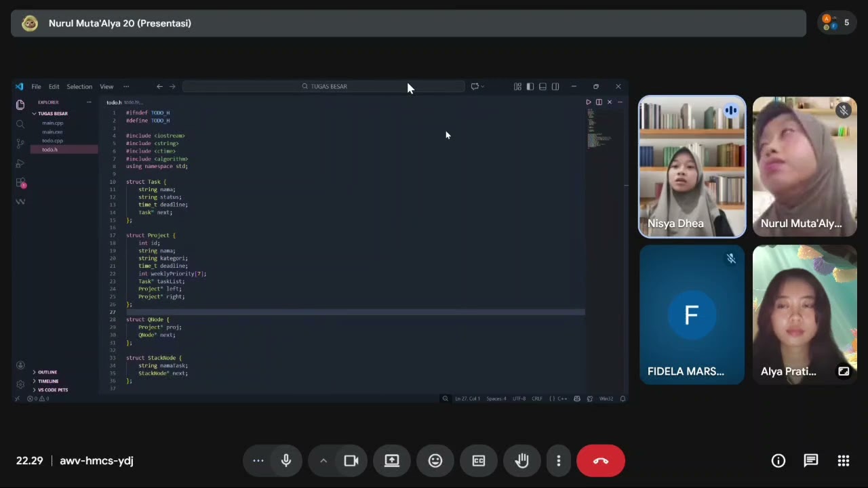Run the C++ file with play icon
The image size is (868, 488).
[589, 102]
